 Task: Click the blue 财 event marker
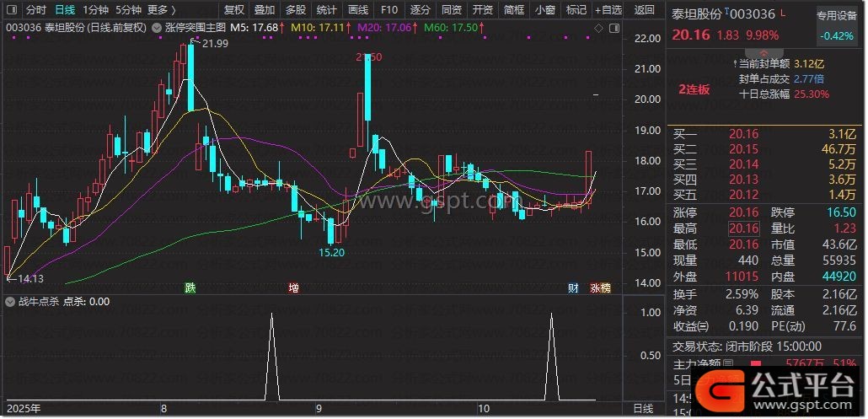pyautogui.click(x=573, y=287)
